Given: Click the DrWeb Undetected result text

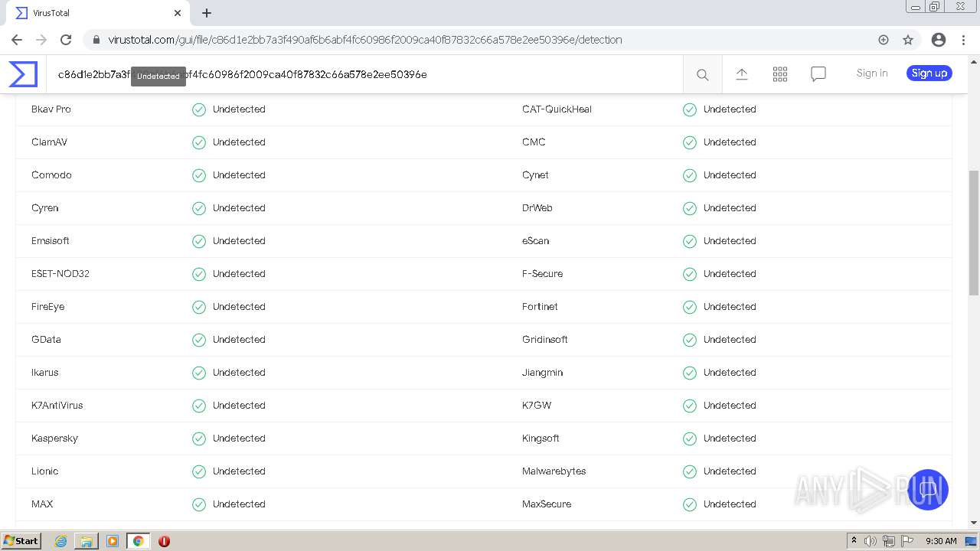Looking at the screenshot, I should [x=730, y=208].
